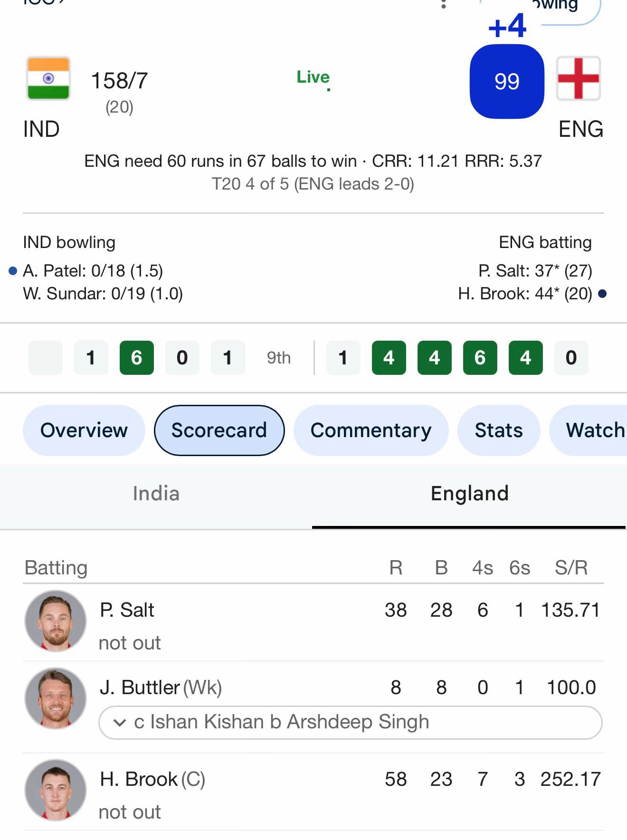627x840 pixels.
Task: Tap the H. Brook (C) player name
Action: [152, 779]
